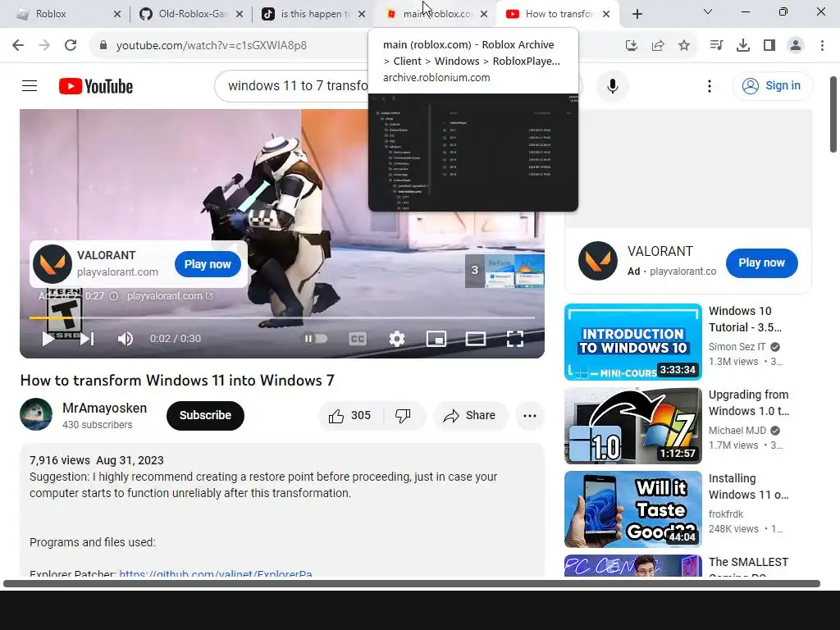Reload the YouTube page
The image size is (840, 630).
coord(71,45)
